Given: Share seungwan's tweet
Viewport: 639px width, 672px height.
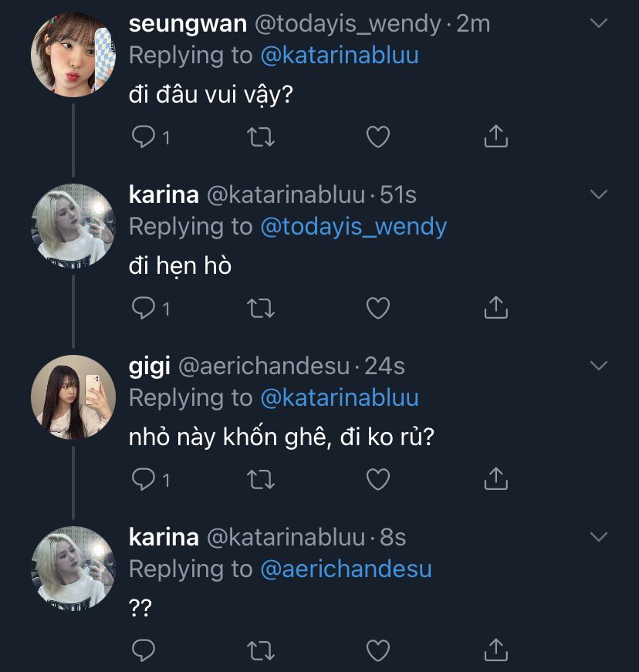Looking at the screenshot, I should click(x=495, y=137).
